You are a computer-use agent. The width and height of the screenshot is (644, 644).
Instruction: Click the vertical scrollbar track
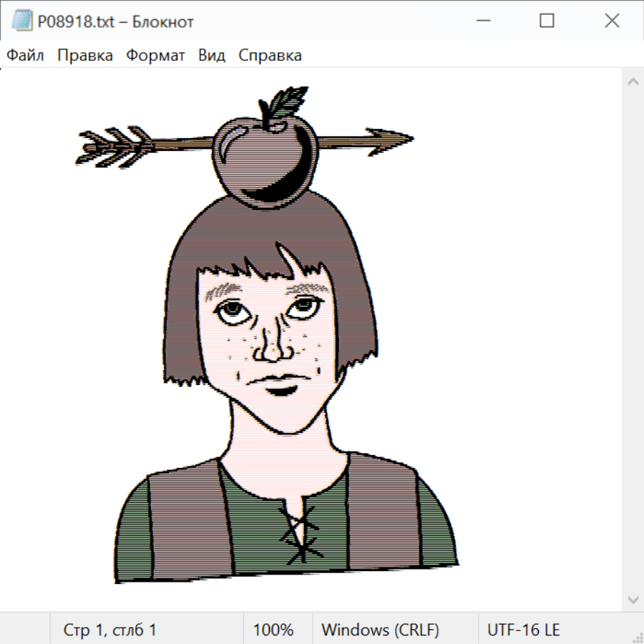coord(633,340)
